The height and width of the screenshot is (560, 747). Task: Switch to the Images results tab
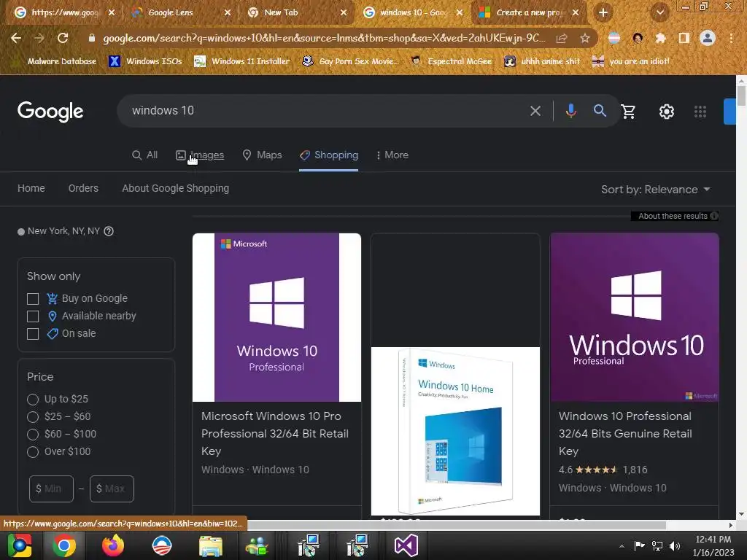(200, 155)
